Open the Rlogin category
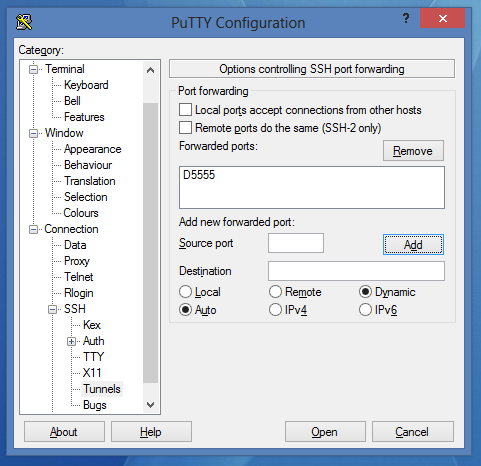Viewport: 481px width, 466px height. click(79, 293)
